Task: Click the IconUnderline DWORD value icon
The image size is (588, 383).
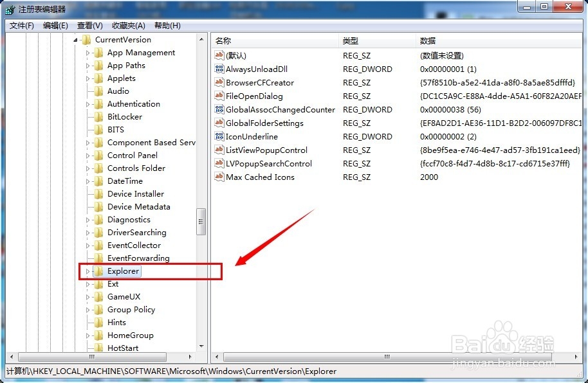Action: [x=219, y=136]
